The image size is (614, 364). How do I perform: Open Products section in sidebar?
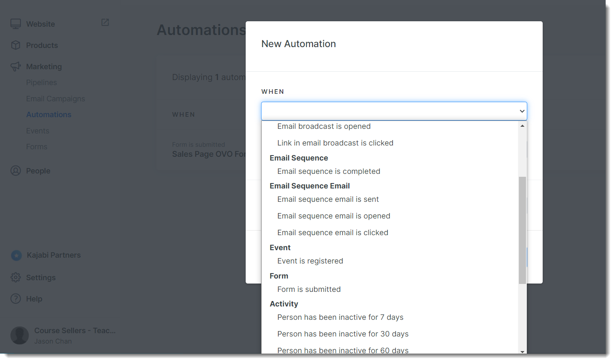coord(42,45)
